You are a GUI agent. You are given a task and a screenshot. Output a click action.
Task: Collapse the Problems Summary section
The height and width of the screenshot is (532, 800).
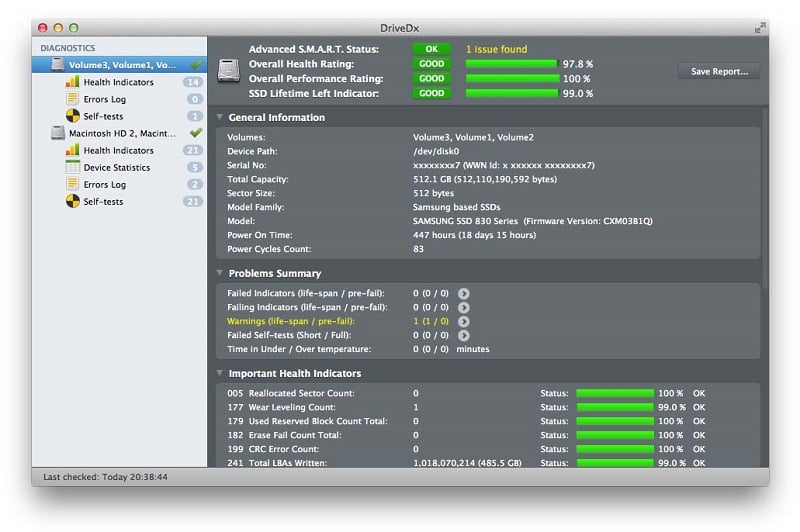coord(220,273)
